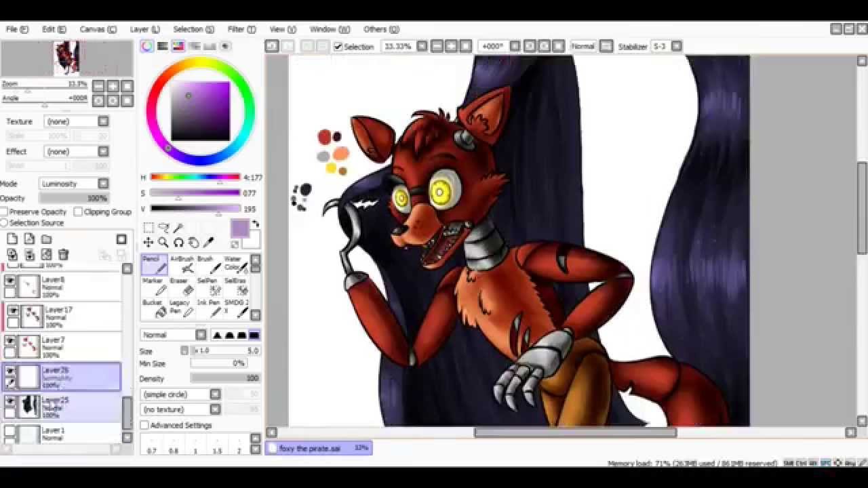The image size is (868, 488).
Task: Swap foreground and background colors
Action: (x=256, y=224)
